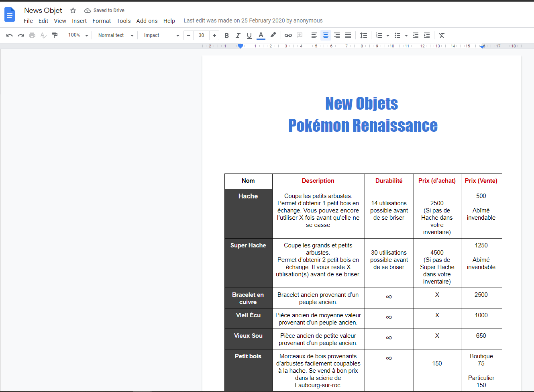Open the Impact font dropdown
This screenshot has height=392, width=534.
[x=161, y=35]
